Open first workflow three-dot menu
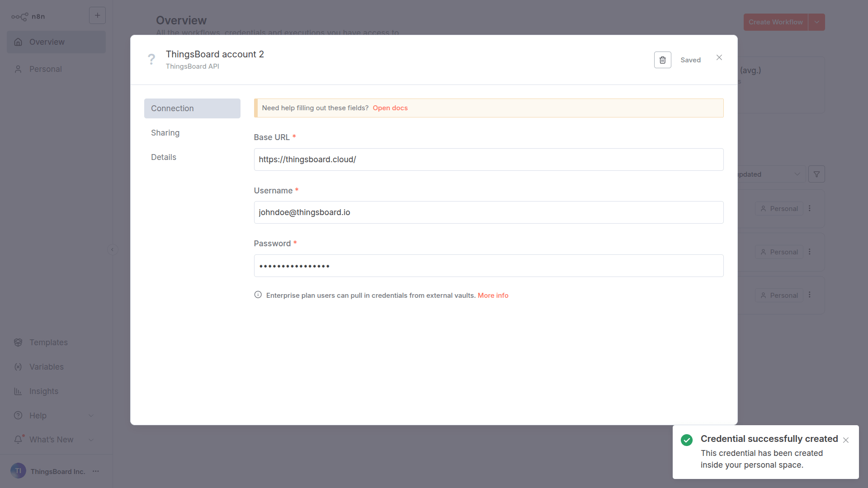 pos(810,208)
